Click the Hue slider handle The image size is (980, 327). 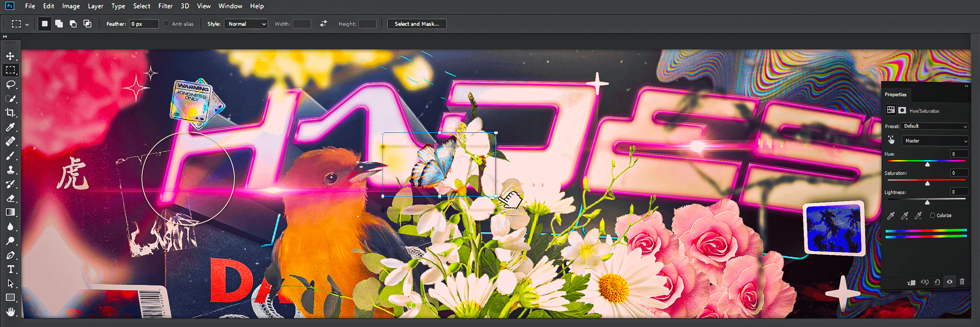(x=927, y=164)
